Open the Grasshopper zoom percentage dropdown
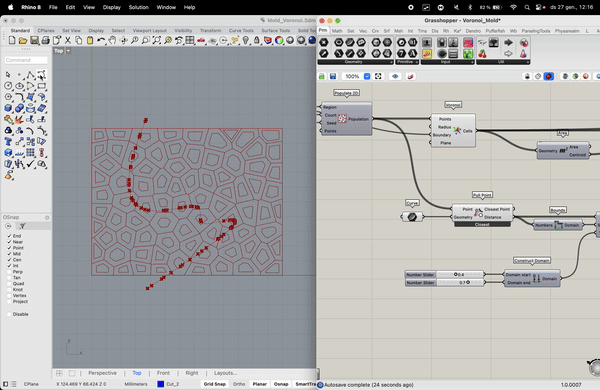600x390 pixels. [367, 76]
